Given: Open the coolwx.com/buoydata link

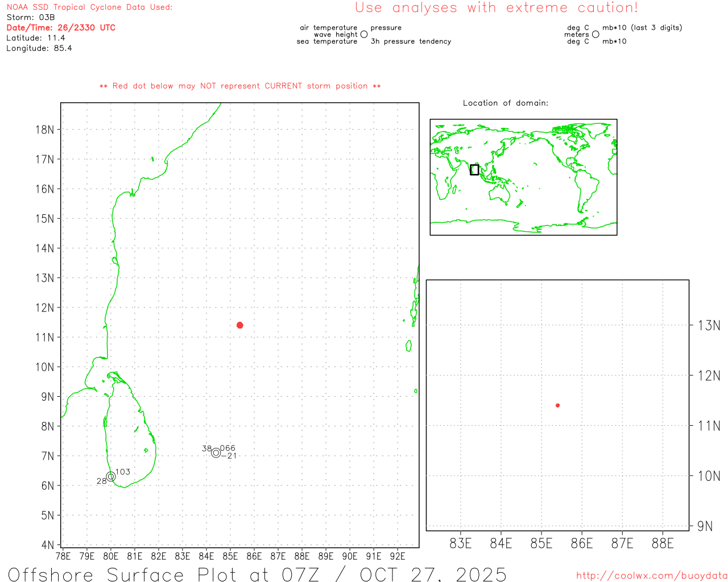Looking at the screenshot, I should point(652,576).
